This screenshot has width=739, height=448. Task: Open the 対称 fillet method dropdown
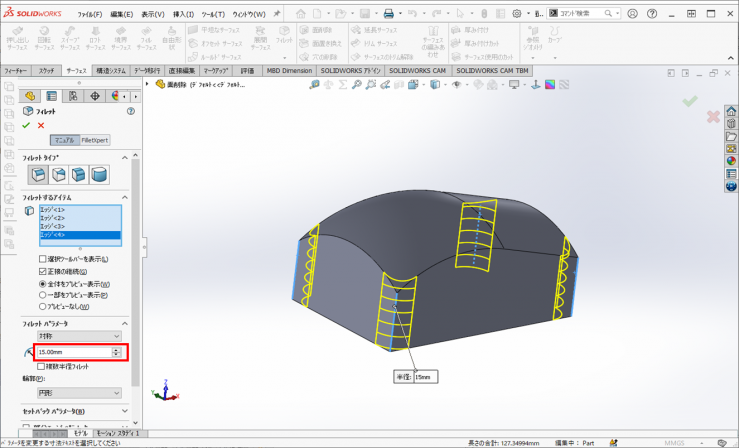(78, 336)
